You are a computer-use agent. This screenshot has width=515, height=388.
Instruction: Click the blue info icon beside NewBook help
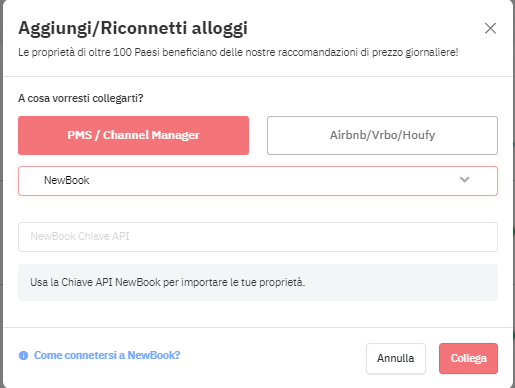tap(23, 355)
